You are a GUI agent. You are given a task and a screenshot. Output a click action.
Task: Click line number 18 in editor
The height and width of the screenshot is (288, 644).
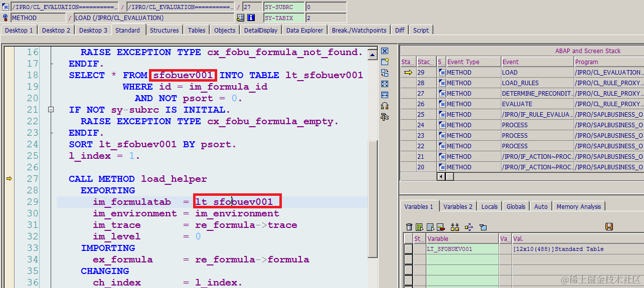click(33, 75)
